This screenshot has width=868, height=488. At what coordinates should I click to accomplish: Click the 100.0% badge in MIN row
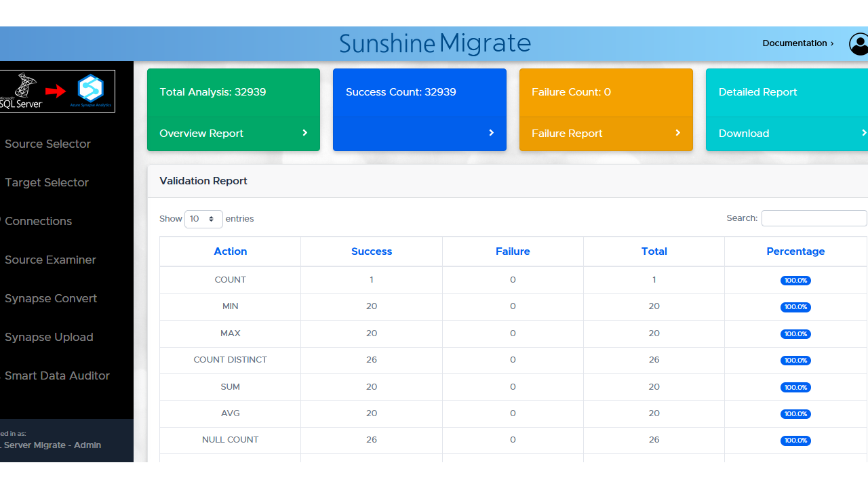coord(795,307)
